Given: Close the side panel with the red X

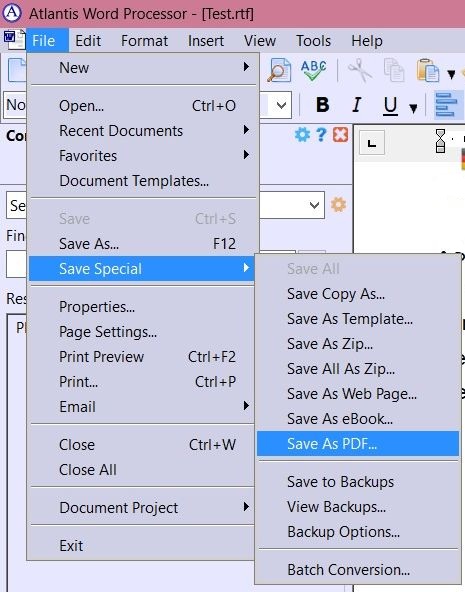Looking at the screenshot, I should [x=340, y=134].
